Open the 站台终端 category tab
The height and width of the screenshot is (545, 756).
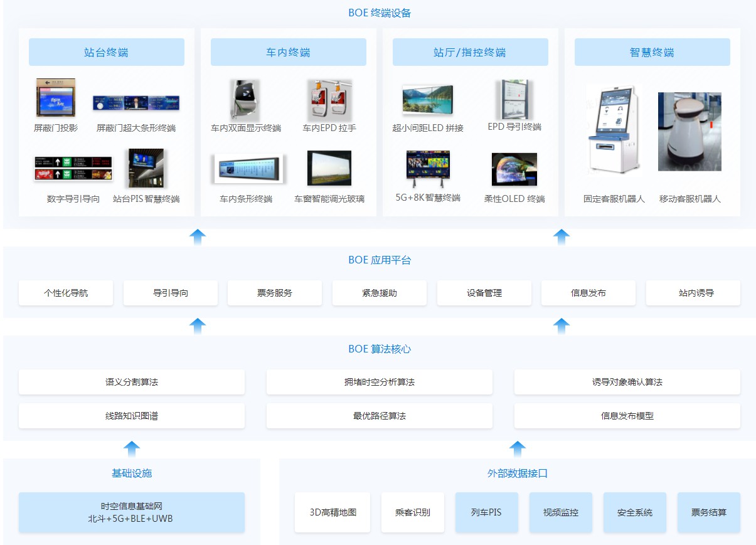pyautogui.click(x=107, y=52)
